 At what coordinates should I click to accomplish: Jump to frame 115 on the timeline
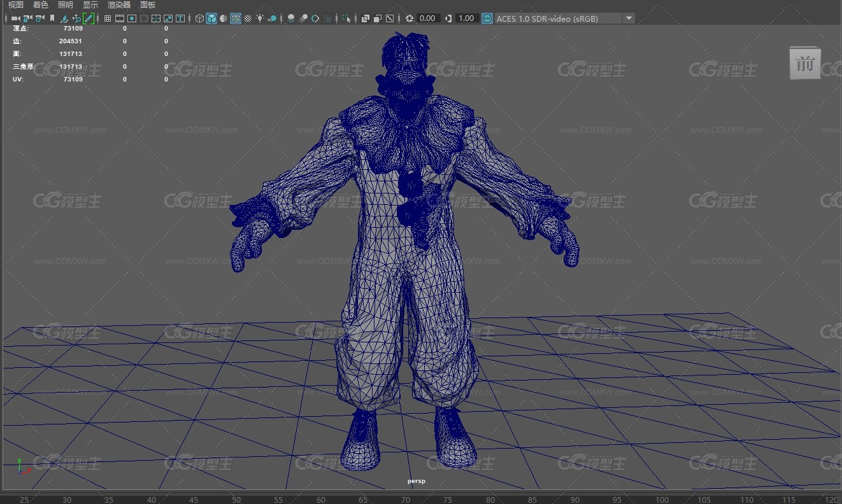pos(789,500)
